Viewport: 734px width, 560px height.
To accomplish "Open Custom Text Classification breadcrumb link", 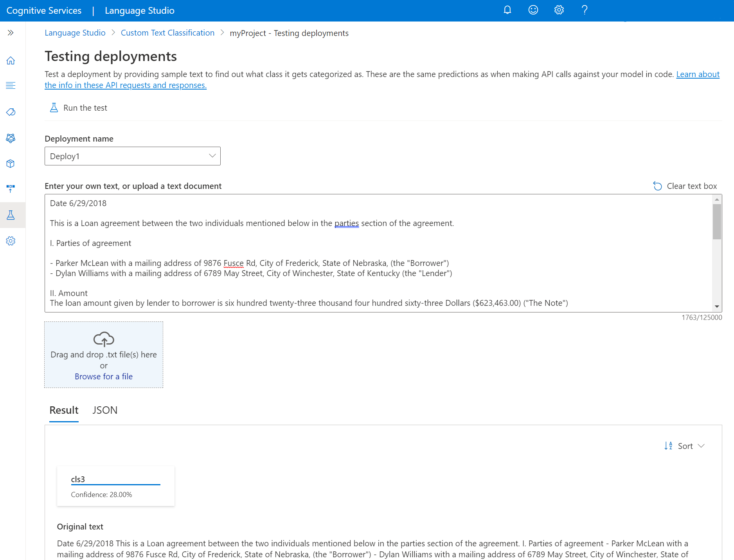I will pyautogui.click(x=167, y=33).
